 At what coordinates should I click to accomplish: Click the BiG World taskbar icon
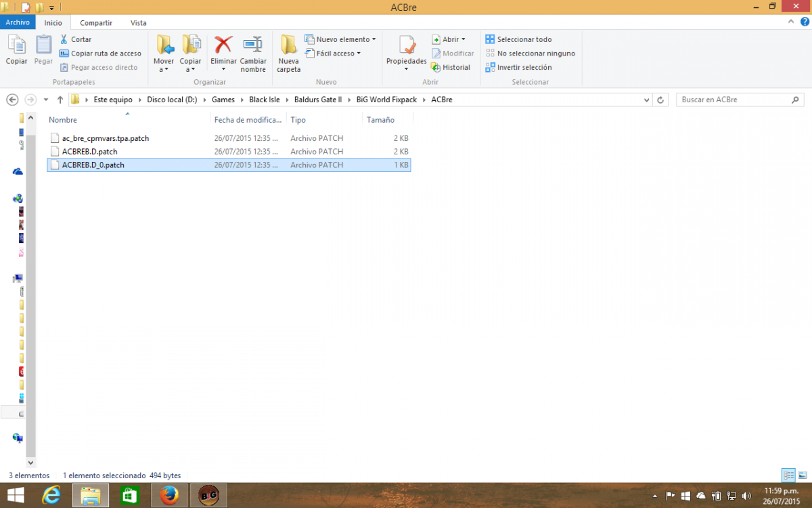(208, 496)
